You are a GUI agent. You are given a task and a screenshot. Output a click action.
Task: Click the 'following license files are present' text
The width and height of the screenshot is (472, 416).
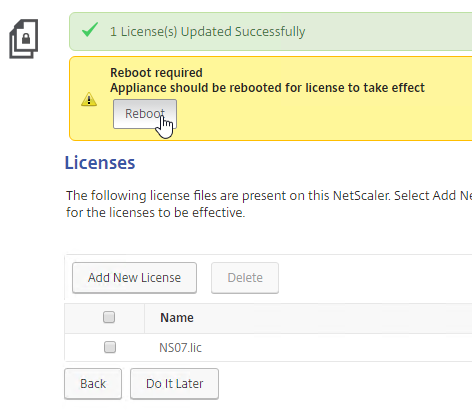269,195
